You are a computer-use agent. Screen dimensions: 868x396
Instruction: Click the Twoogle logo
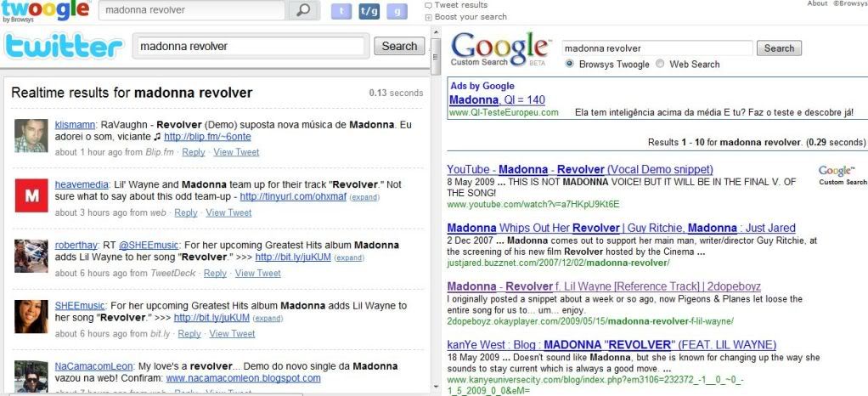(x=45, y=10)
